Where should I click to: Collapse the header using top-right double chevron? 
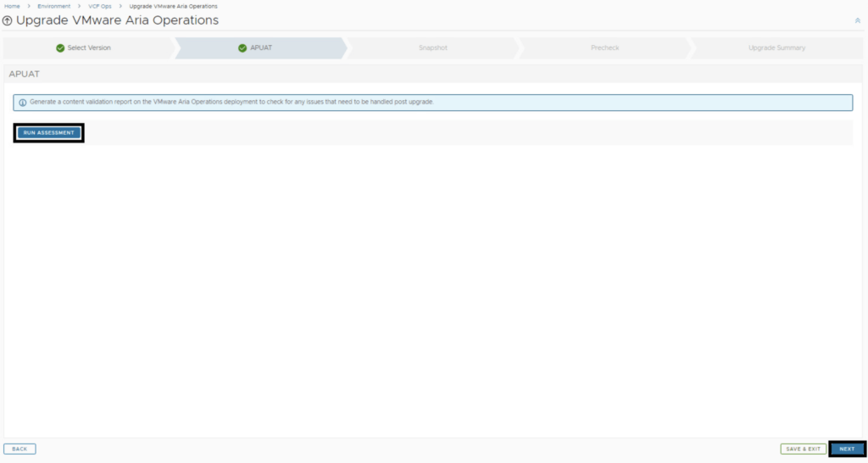coord(857,20)
